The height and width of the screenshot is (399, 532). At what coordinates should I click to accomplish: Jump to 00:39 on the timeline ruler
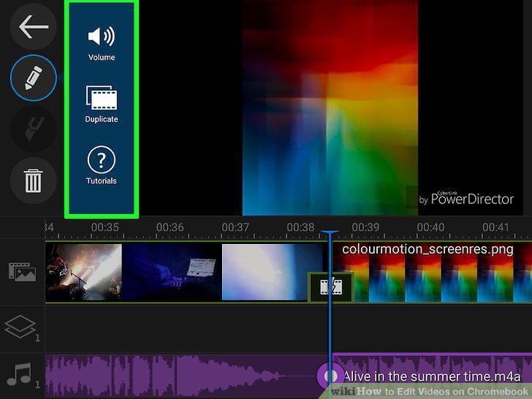coord(365,227)
